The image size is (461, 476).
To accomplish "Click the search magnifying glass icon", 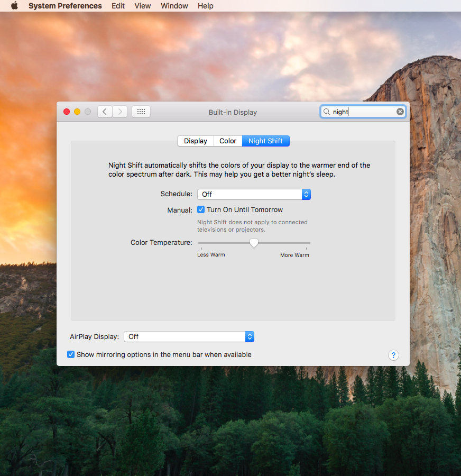I will 327,112.
